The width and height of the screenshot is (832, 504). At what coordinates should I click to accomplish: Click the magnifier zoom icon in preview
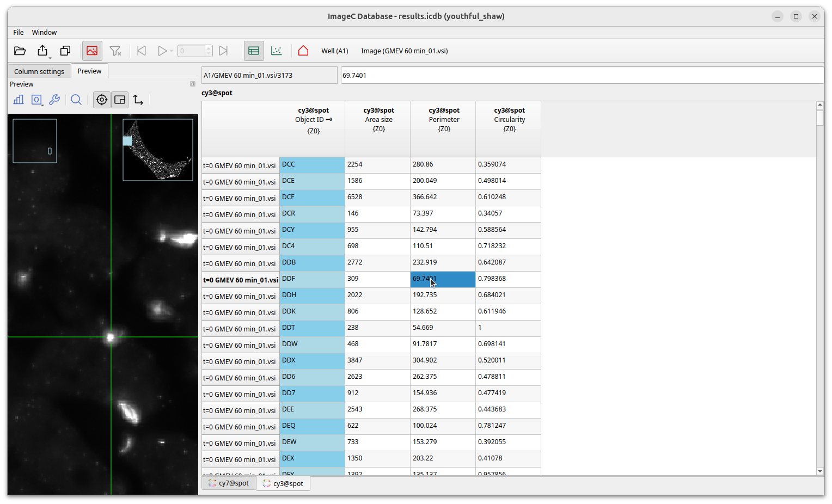click(76, 100)
